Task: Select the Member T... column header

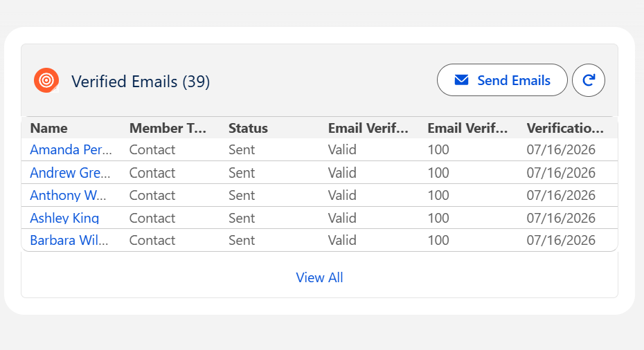Action: pos(168,129)
